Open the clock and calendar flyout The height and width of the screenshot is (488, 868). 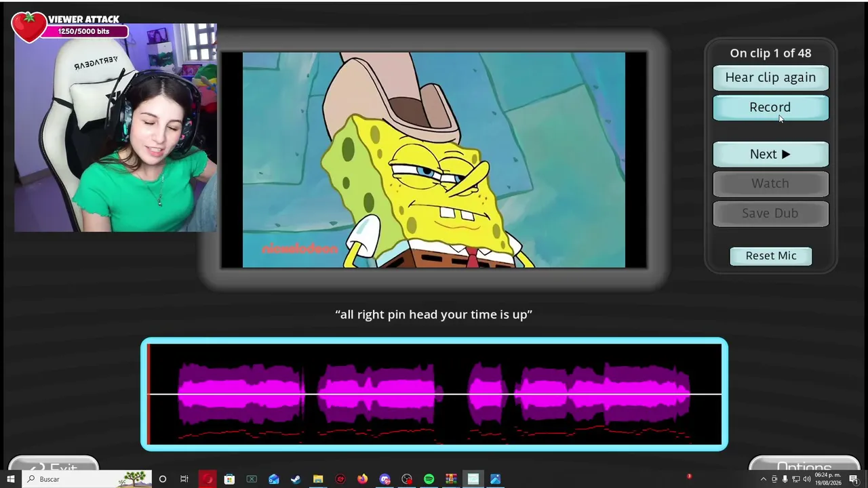(x=828, y=479)
